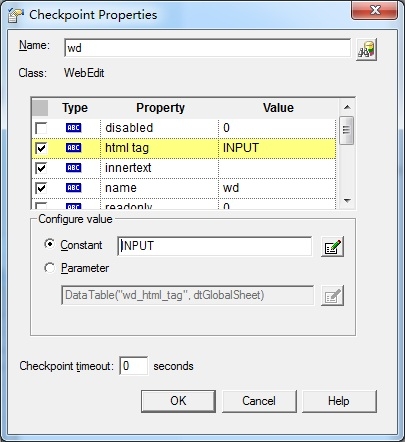Click the Type column header
The width and height of the screenshot is (405, 442).
point(75,108)
